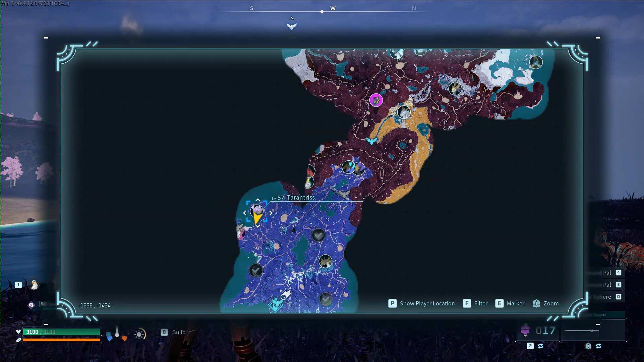Viewport: 644px width, 362px height.
Task: Click the up chevron above the Tarantriss cursor
Action: coord(257,200)
